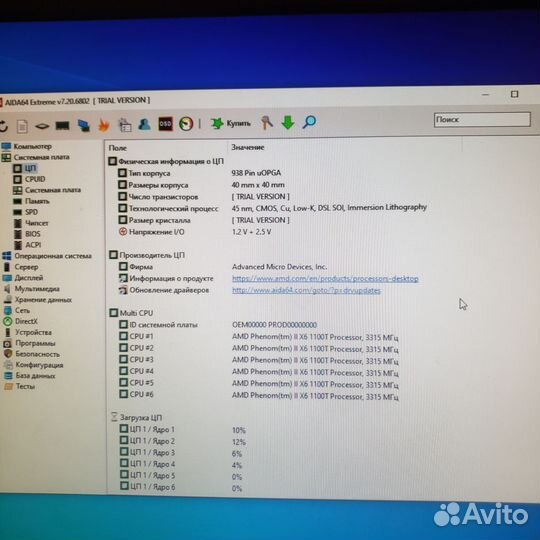Select the Загрузка ЦП group row
This screenshot has height=540, width=540.
click(136, 418)
